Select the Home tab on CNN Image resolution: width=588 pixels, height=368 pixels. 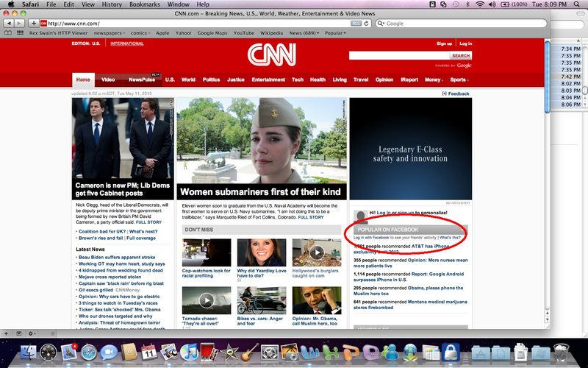pyautogui.click(x=83, y=79)
